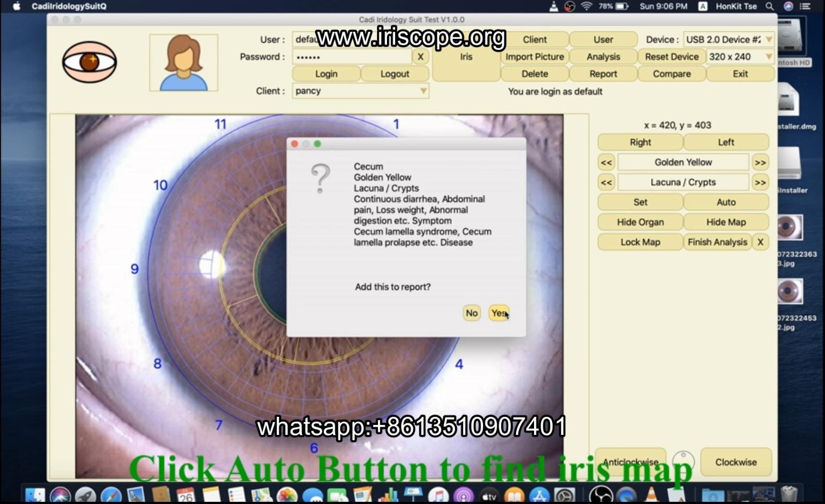Open Siri from the menu bar
This screenshot has width=825, height=504.
788,7
